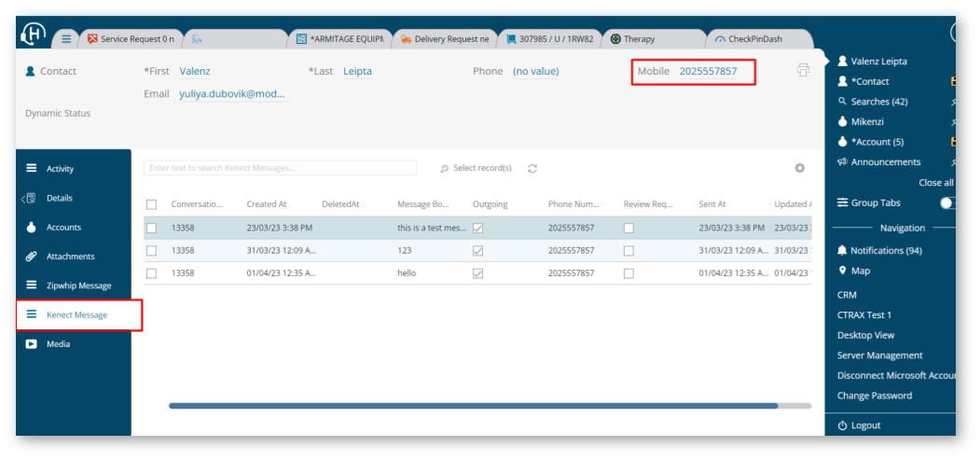The width and height of the screenshot is (980, 460).
Task: Check the row checkbox for message "123"
Action: pos(151,251)
